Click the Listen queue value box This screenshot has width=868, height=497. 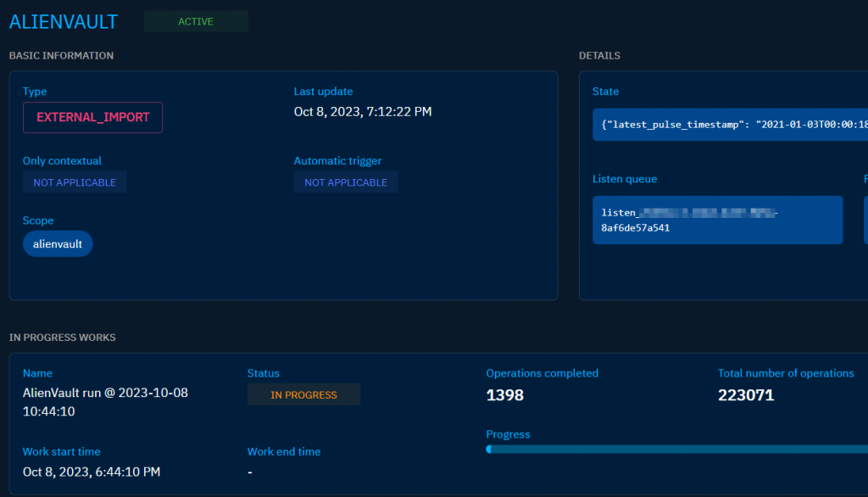(717, 220)
